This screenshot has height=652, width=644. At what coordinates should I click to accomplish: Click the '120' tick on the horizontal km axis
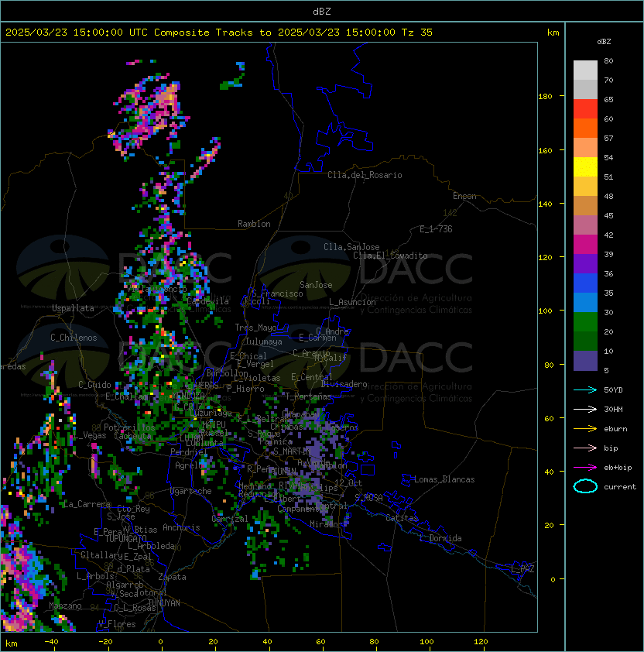pos(481,642)
